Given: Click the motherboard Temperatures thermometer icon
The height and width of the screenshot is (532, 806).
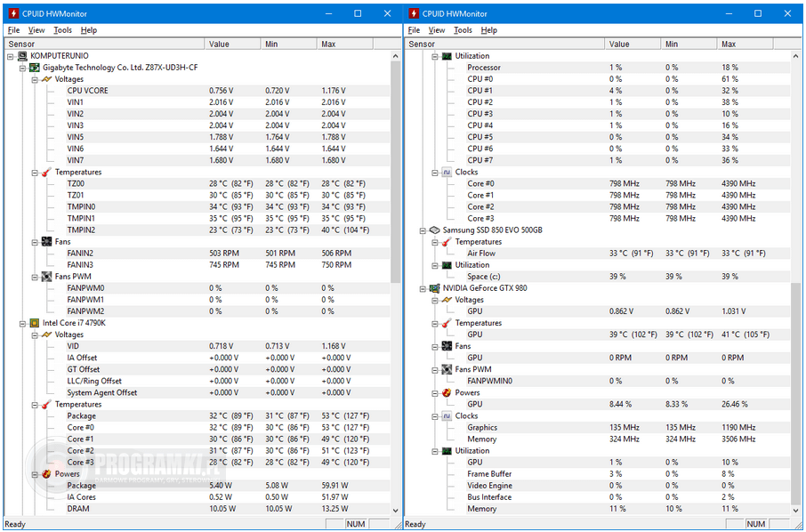Looking at the screenshot, I should tap(47, 172).
